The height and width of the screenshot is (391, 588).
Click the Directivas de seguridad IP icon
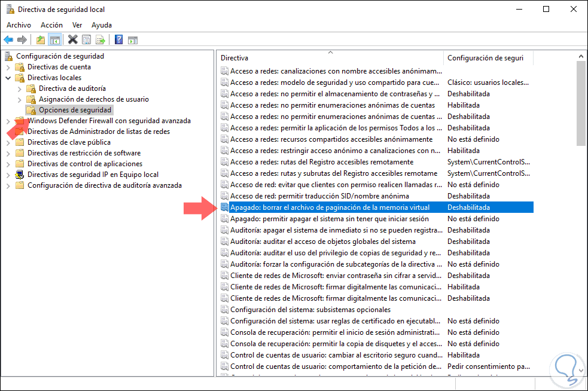(x=20, y=175)
